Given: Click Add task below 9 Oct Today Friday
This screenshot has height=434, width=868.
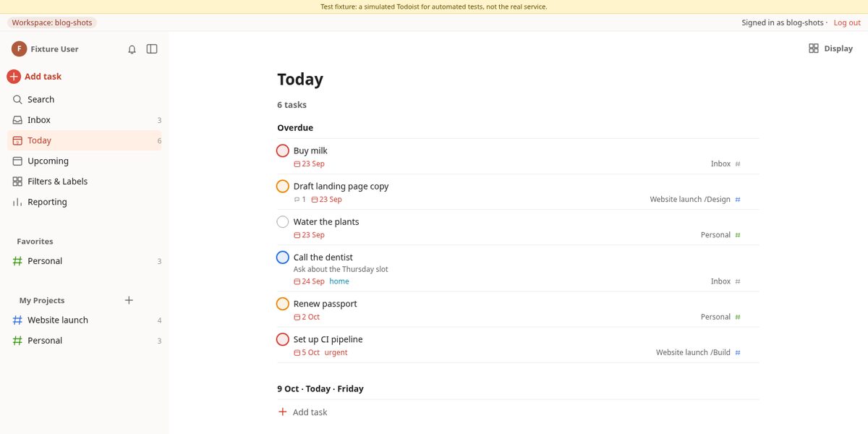Looking at the screenshot, I should (302, 412).
